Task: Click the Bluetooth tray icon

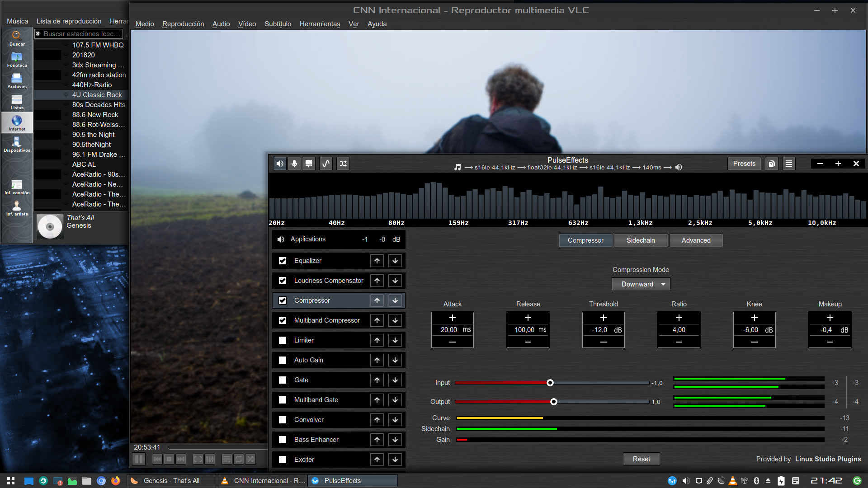Action: 756,481
